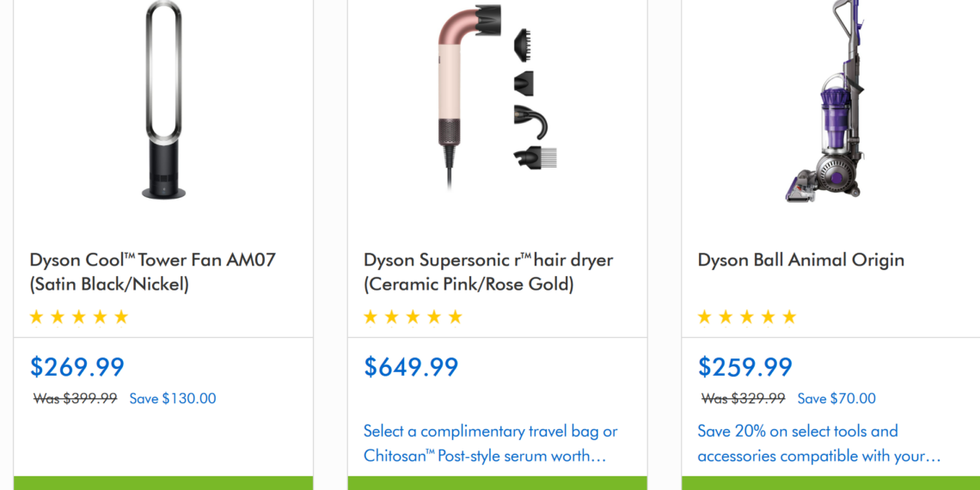Screen dimensions: 980x490
Task: Click the Save $70.00 text
Action: click(x=836, y=399)
